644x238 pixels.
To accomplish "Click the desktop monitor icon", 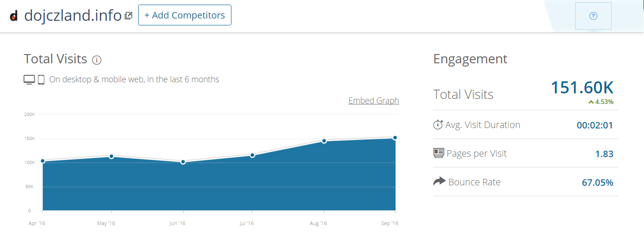I will point(29,79).
